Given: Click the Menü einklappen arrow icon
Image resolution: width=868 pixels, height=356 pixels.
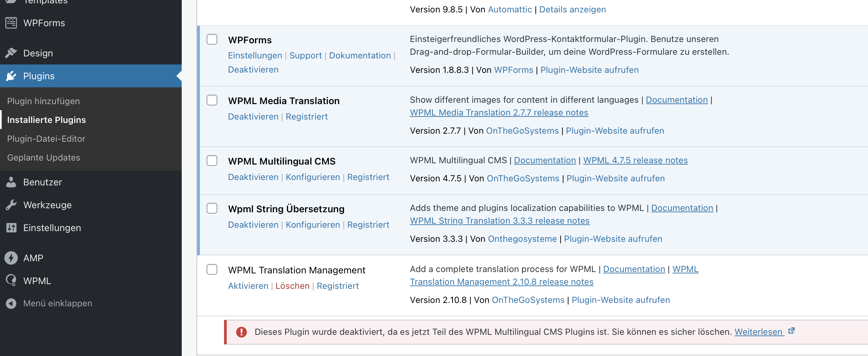Looking at the screenshot, I should click(11, 303).
